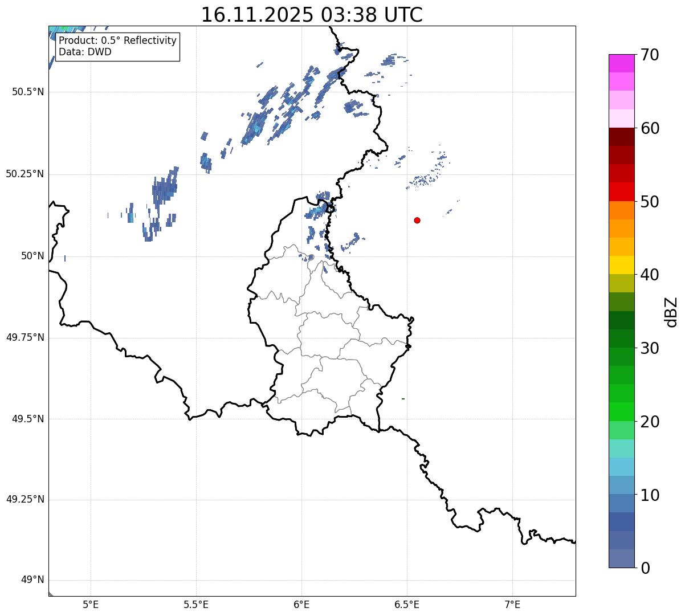Click the 49.25°N latitude label
This screenshot has height=616, width=685.
point(25,499)
